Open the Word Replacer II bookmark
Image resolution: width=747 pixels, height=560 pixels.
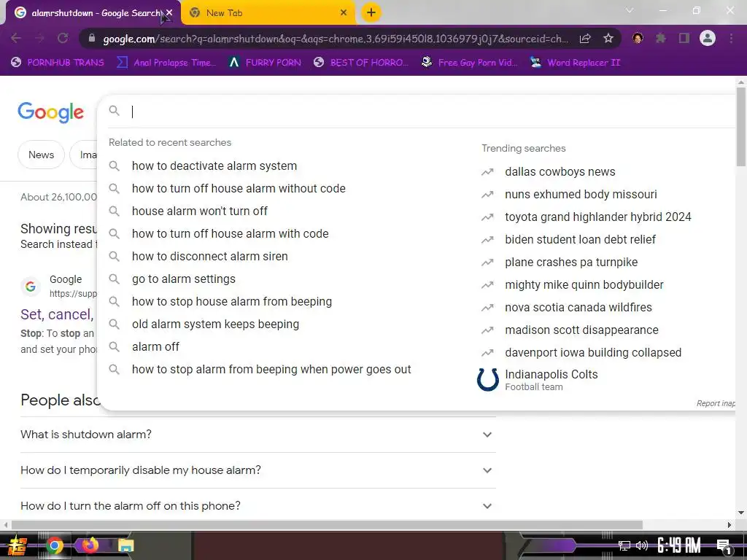click(x=575, y=63)
